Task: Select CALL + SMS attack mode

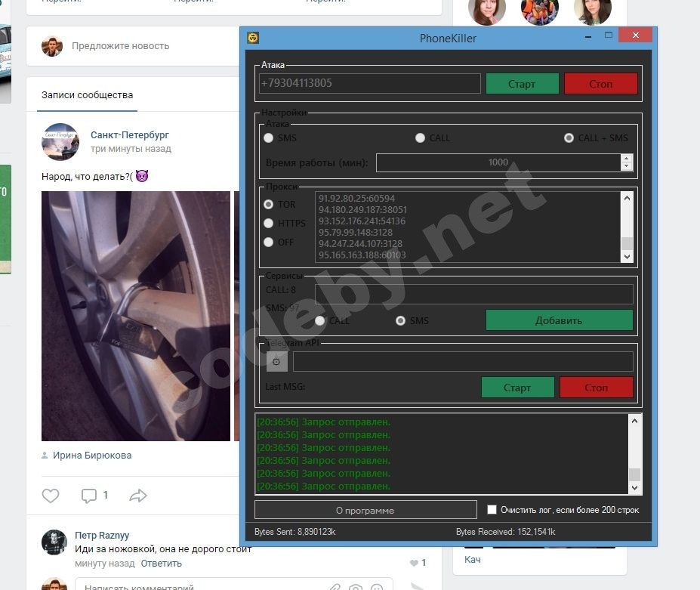Action: click(569, 138)
